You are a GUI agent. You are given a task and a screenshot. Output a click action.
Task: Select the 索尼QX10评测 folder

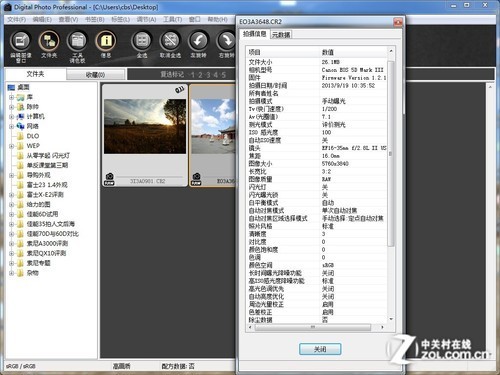(x=46, y=253)
